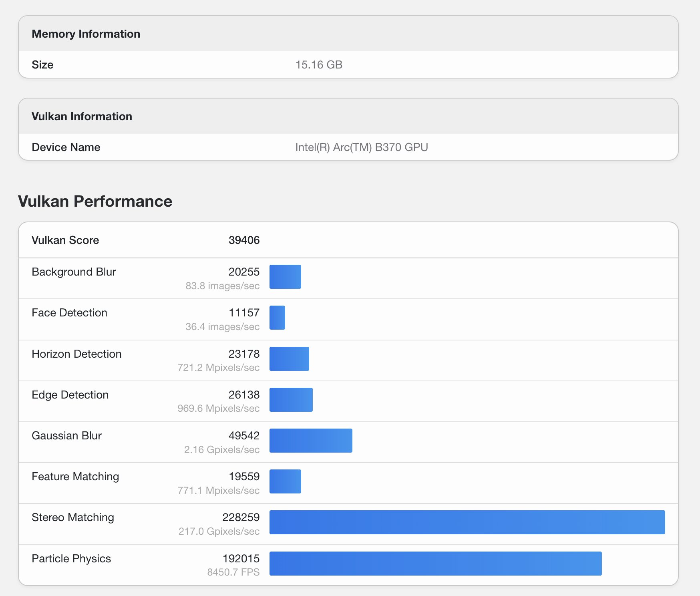Click the Vulkan Information header

[x=82, y=117]
